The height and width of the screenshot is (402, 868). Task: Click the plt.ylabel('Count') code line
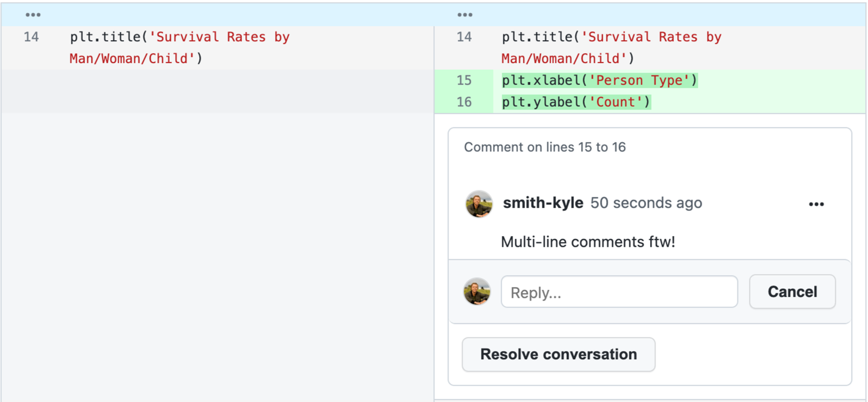coord(576,102)
